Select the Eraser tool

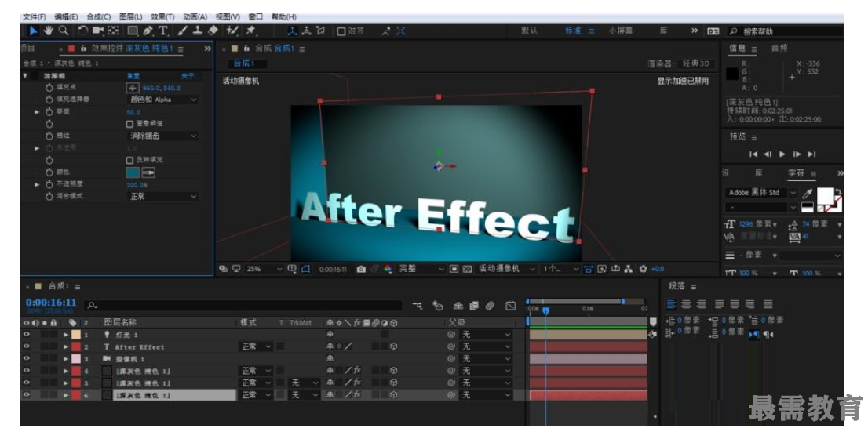click(x=213, y=31)
